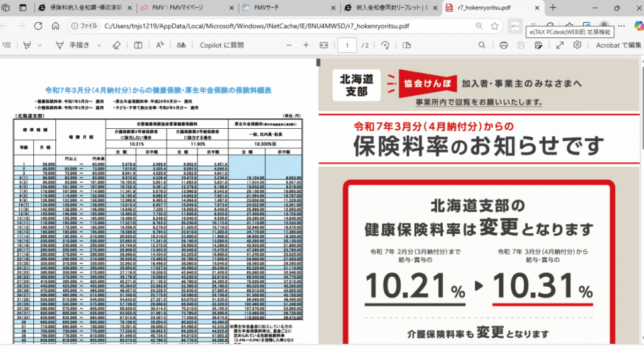Expand the 手描き pen options dropdown
This screenshot has height=352, width=644.
[99, 45]
